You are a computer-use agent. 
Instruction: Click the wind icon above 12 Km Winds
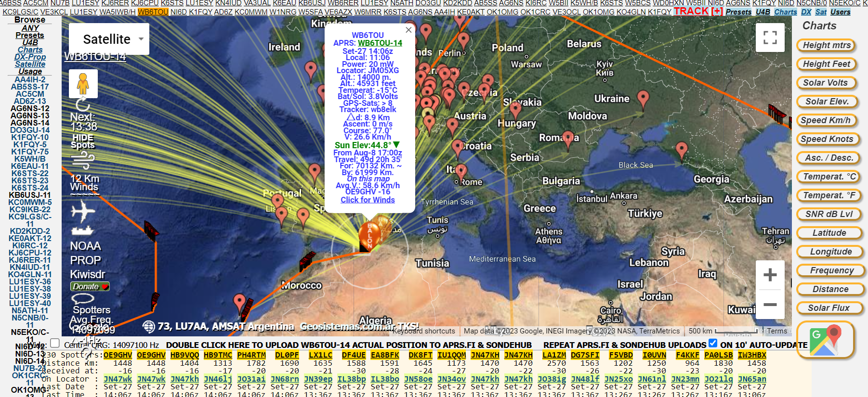[x=83, y=160]
